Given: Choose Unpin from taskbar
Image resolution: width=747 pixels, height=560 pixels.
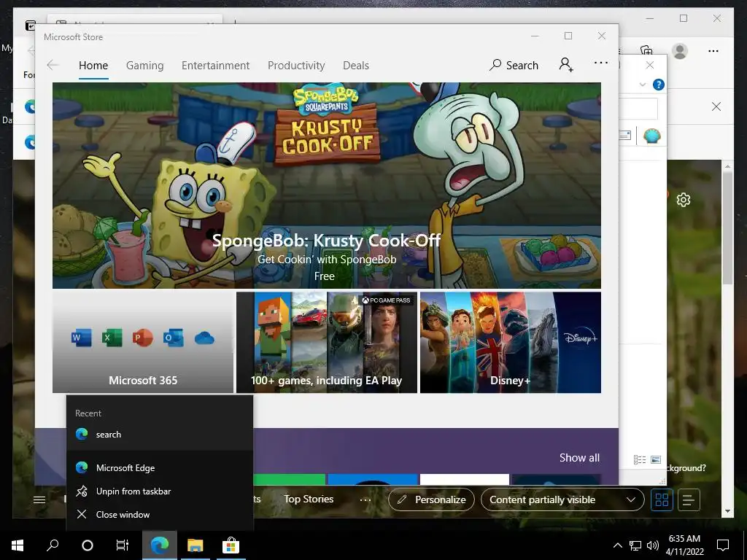Looking at the screenshot, I should [160, 491].
